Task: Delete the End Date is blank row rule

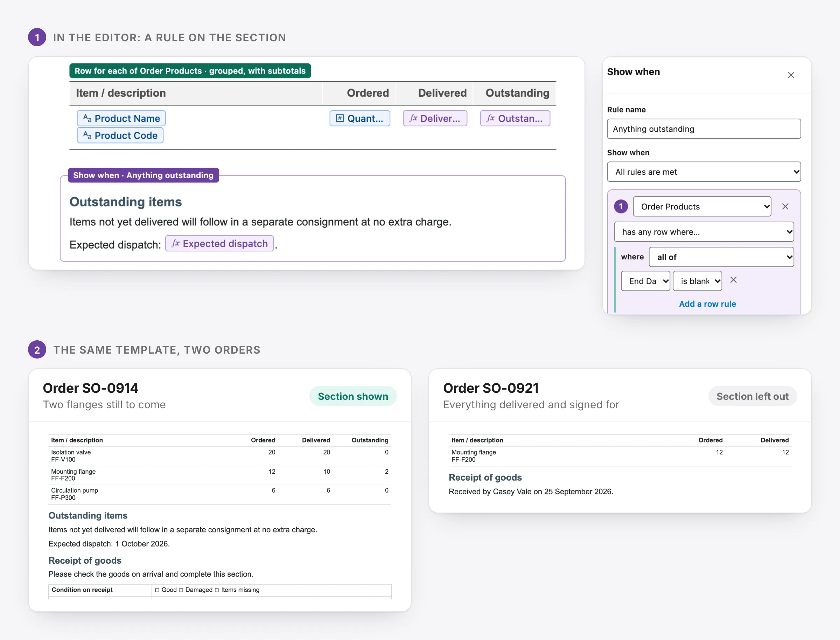Action: 733,280
